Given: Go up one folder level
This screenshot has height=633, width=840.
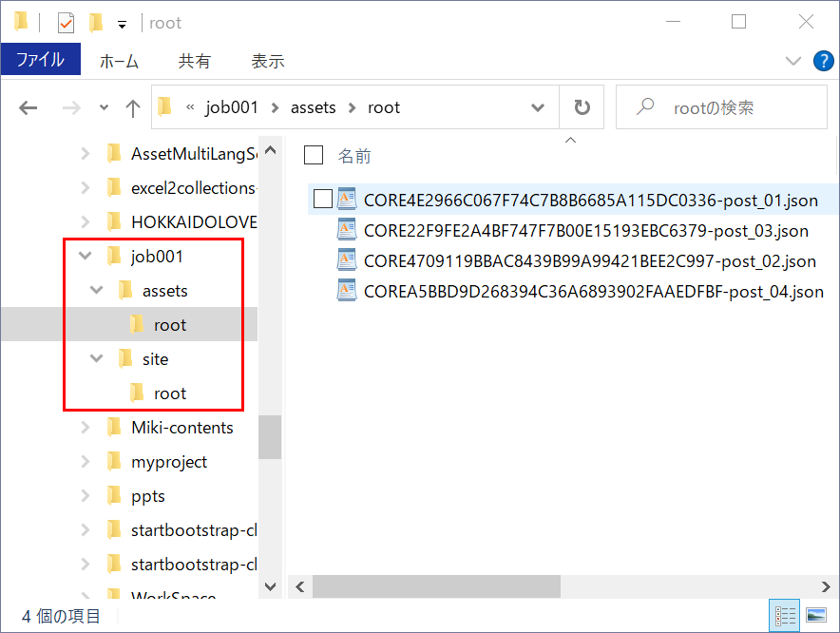Looking at the screenshot, I should point(132,107).
